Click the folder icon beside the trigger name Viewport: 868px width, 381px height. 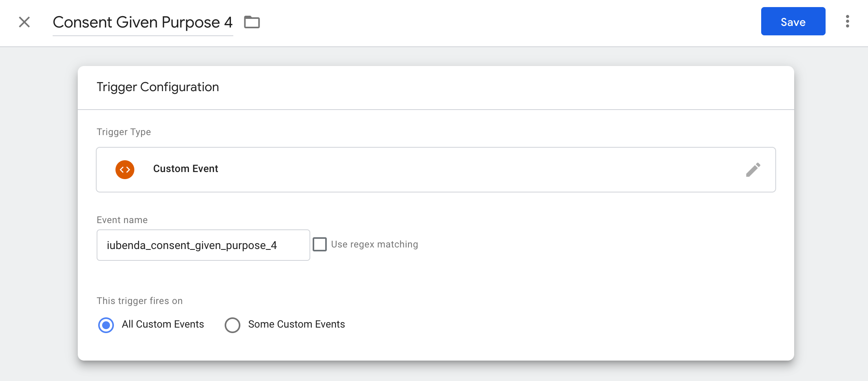click(x=252, y=22)
